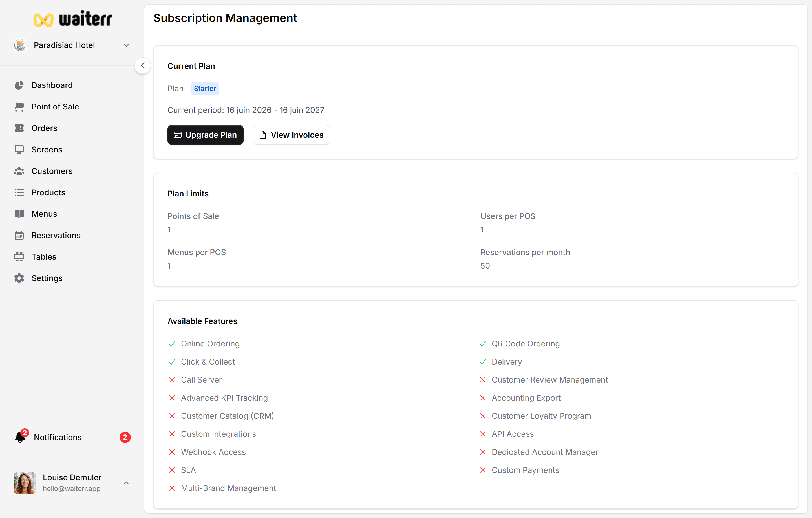Click the Advanced KPI Tracking cross icon
812x518 pixels.
172,398
